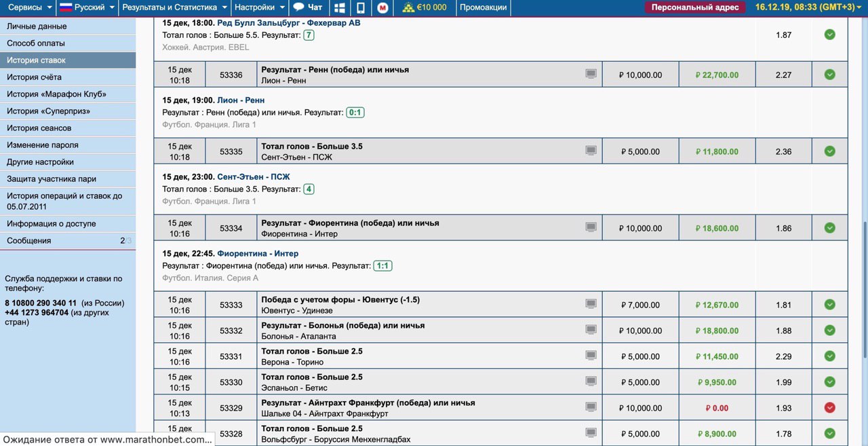This screenshot has height=446, width=868.
Task: Open История сеансов in sidebar
Action: [68, 128]
